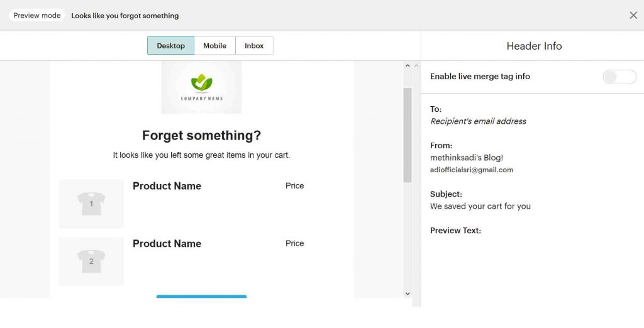Image resolution: width=644 pixels, height=328 pixels.
Task: Click subject 'We saved your cart for you'
Action: 480,207
